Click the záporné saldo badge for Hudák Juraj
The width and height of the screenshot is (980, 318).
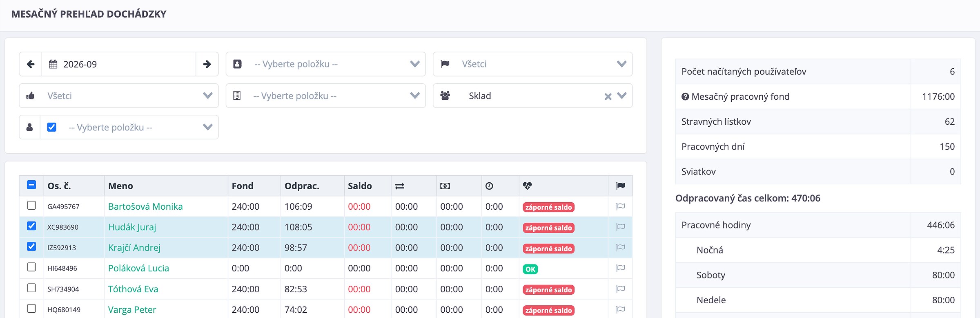[x=548, y=228]
